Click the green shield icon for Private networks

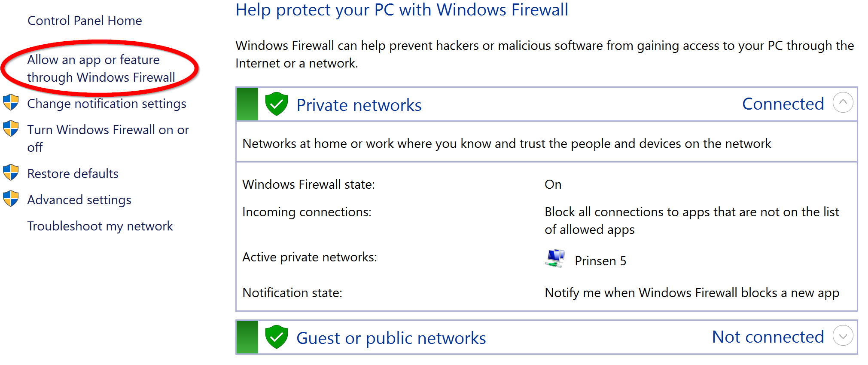[277, 104]
